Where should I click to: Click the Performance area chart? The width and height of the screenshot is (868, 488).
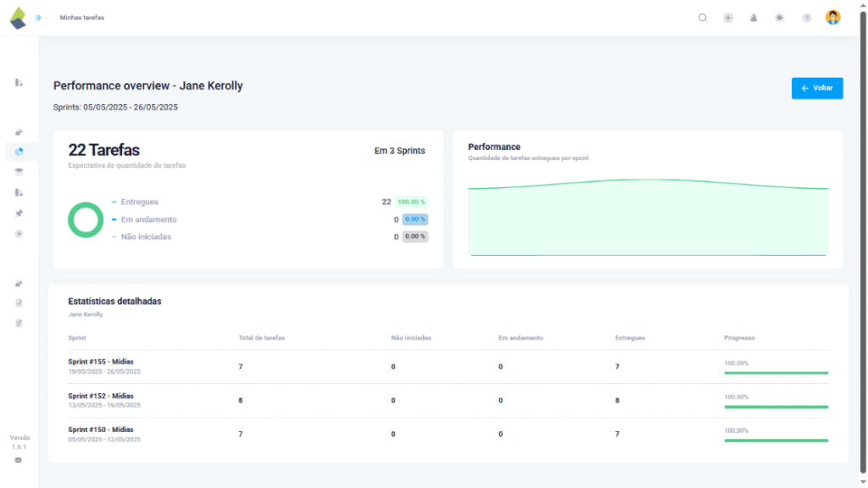(x=648, y=217)
